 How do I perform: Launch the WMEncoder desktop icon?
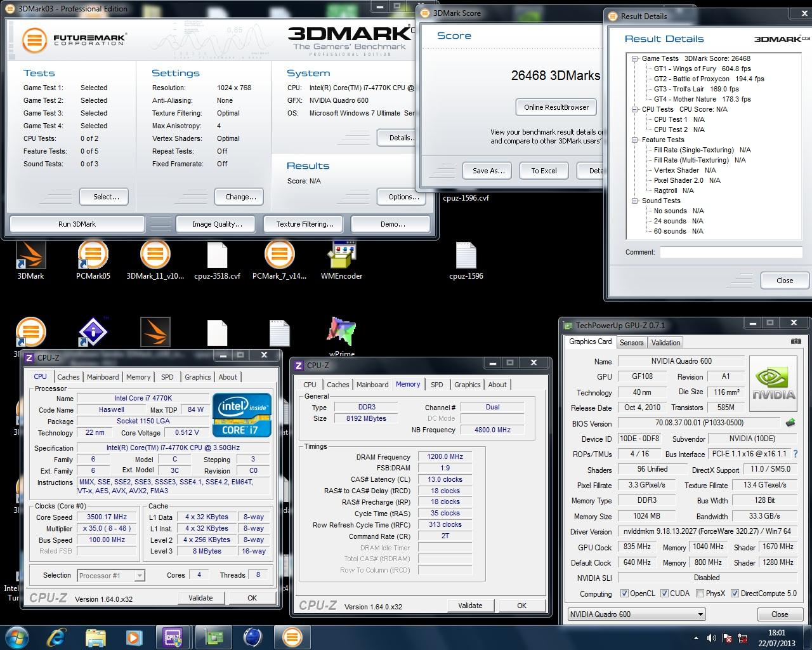(x=341, y=260)
